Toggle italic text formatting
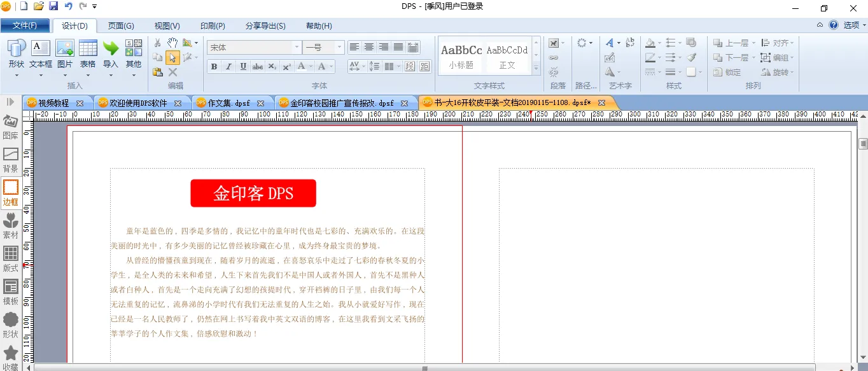The width and height of the screenshot is (868, 371). tap(228, 66)
